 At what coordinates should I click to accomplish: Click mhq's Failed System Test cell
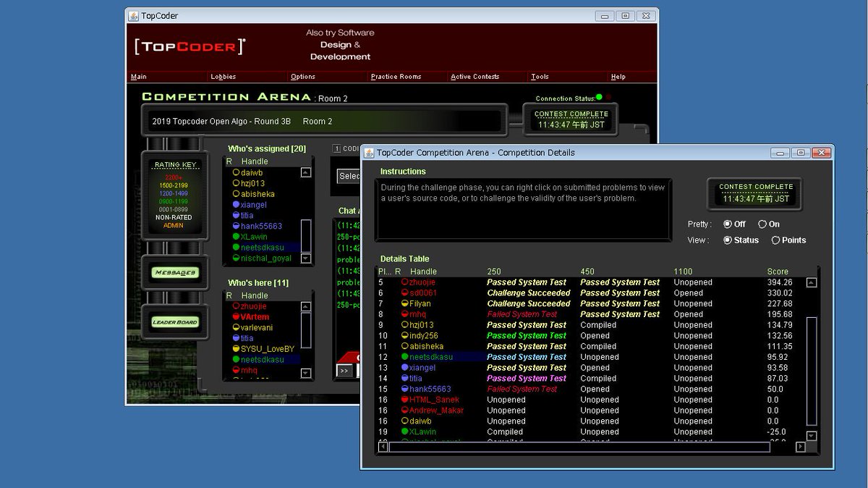522,314
